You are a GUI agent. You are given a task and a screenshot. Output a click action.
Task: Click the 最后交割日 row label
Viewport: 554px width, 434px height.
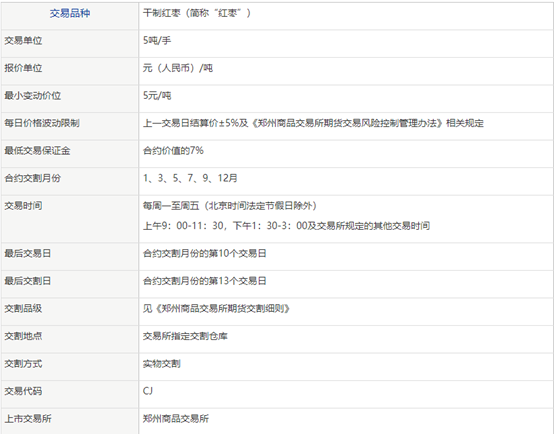tap(28, 281)
